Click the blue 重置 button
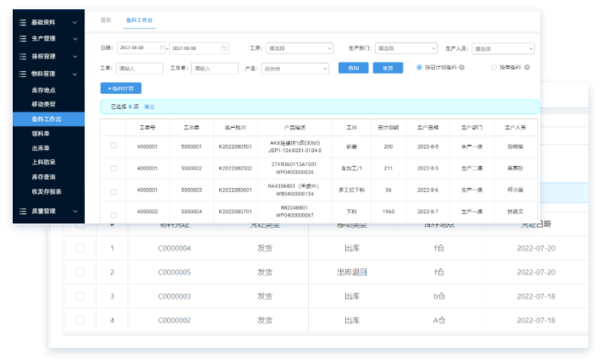The height and width of the screenshot is (364, 601). (388, 68)
